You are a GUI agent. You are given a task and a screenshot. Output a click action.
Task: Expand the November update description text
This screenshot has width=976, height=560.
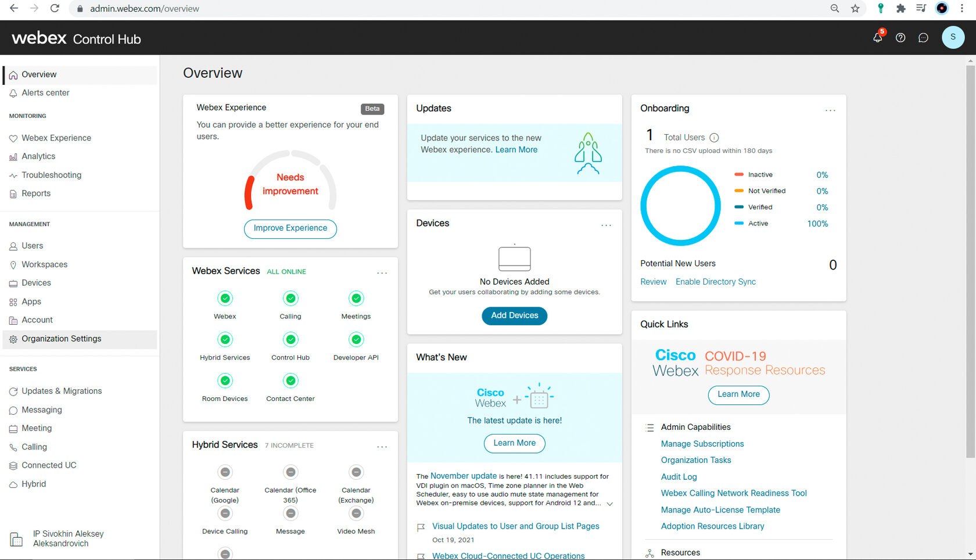pyautogui.click(x=609, y=504)
